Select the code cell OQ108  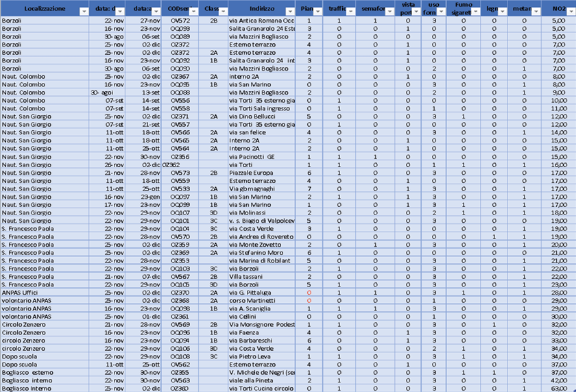click(x=180, y=357)
